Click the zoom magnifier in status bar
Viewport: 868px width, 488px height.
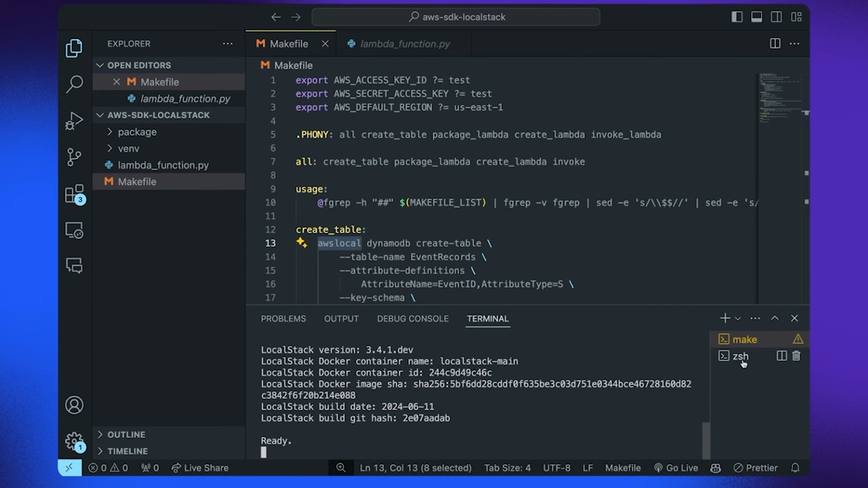[341, 468]
